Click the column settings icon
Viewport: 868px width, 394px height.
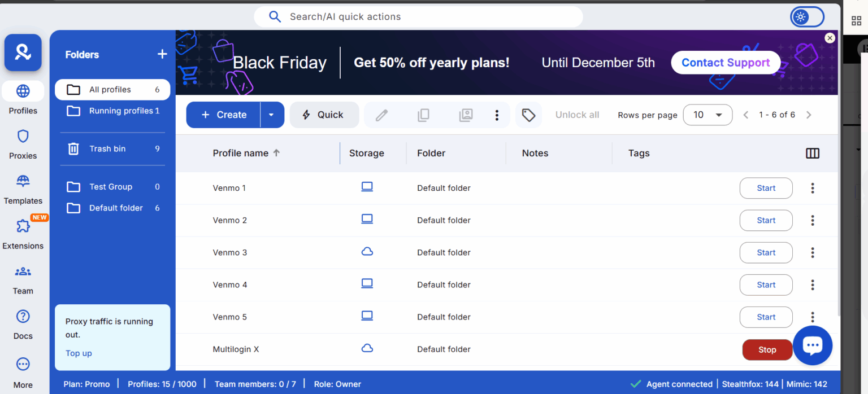pos(813,154)
